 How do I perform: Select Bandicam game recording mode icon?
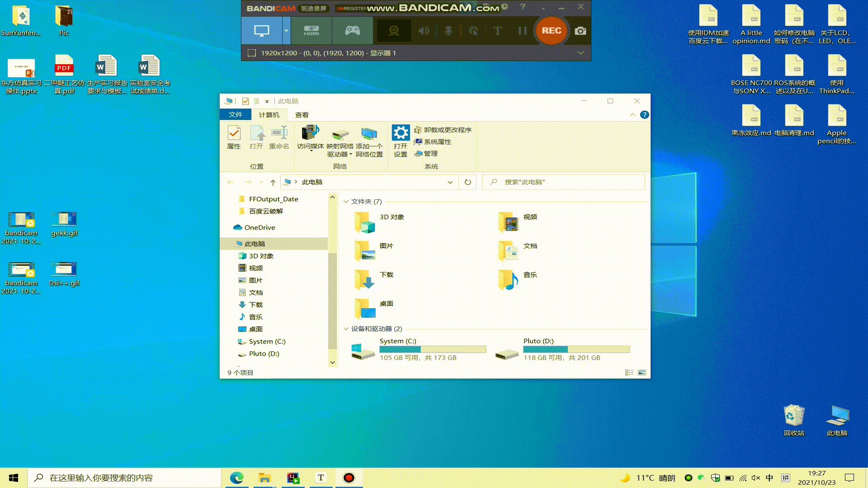click(x=352, y=31)
